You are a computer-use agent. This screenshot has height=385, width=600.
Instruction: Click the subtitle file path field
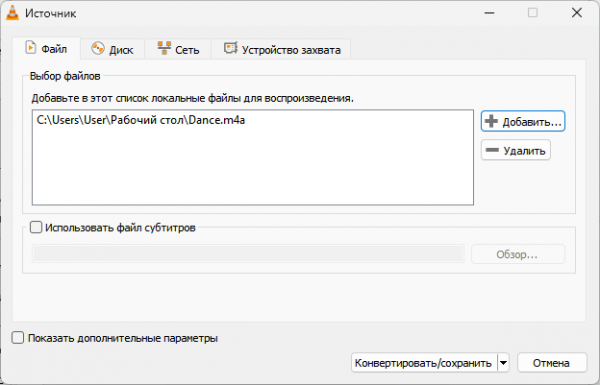point(248,254)
